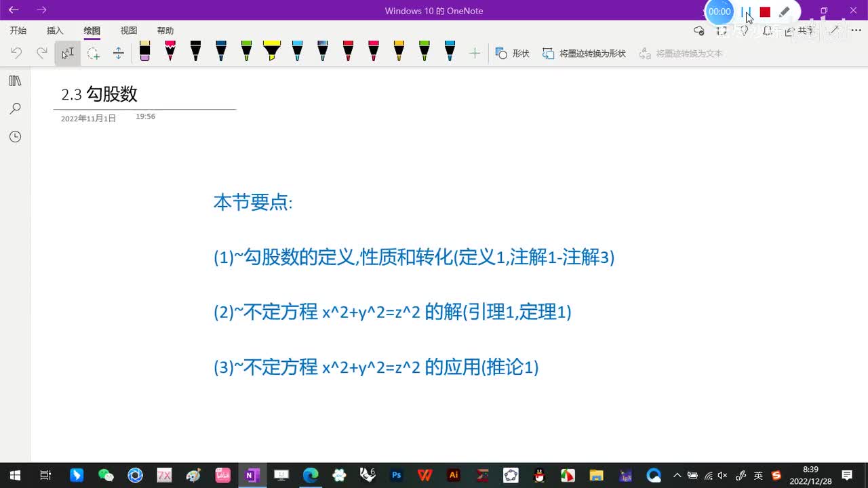Open the 开始 tab
The width and height of the screenshot is (868, 488).
pos(18,30)
